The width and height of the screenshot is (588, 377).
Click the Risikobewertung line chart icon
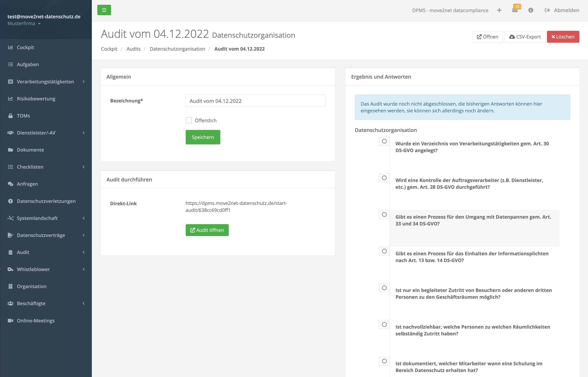(x=10, y=99)
